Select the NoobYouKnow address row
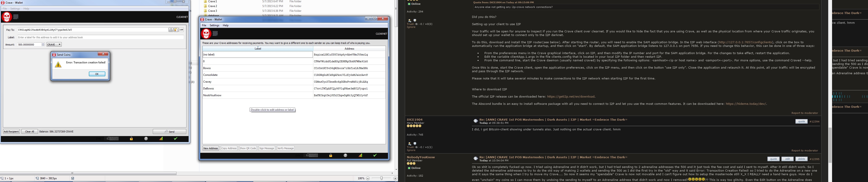Screen dimensions: 868x182 click(x=294, y=95)
